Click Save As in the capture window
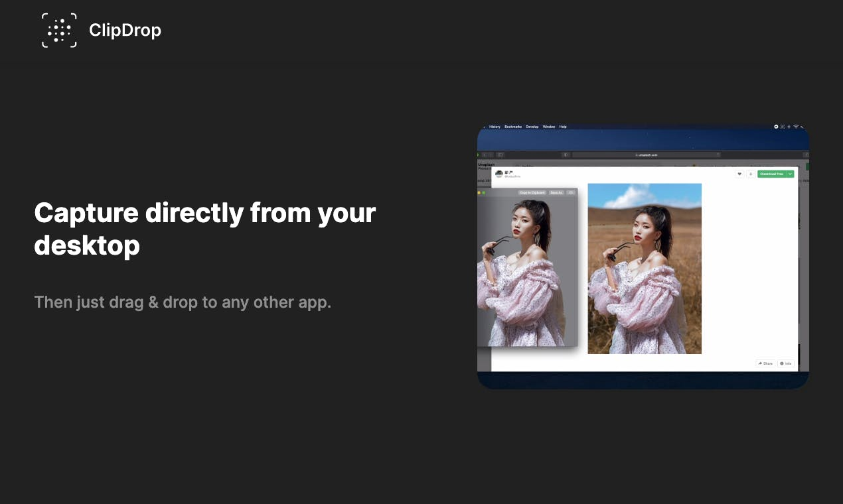The width and height of the screenshot is (843, 504). coord(556,192)
